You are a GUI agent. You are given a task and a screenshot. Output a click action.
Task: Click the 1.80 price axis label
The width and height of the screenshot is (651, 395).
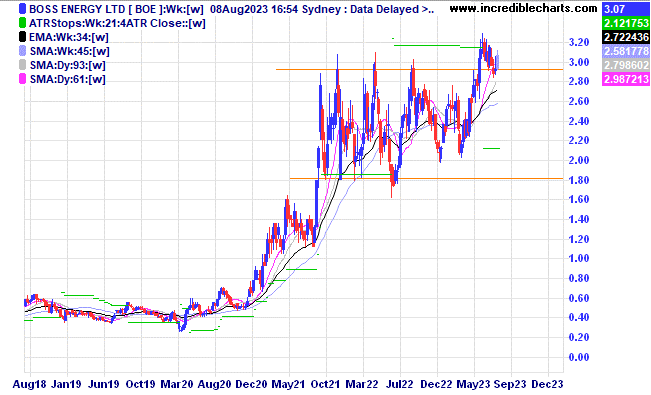click(579, 180)
